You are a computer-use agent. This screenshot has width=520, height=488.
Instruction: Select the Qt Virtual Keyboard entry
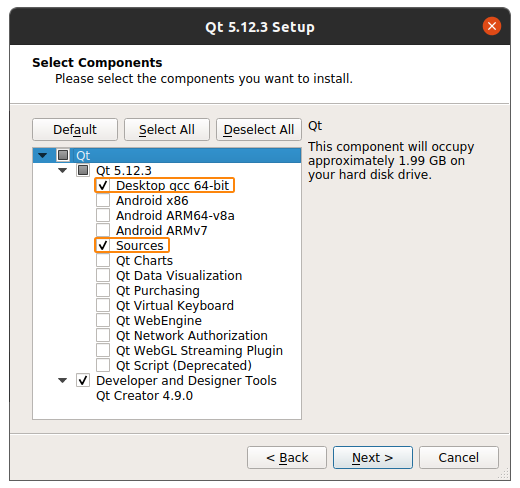tap(175, 306)
